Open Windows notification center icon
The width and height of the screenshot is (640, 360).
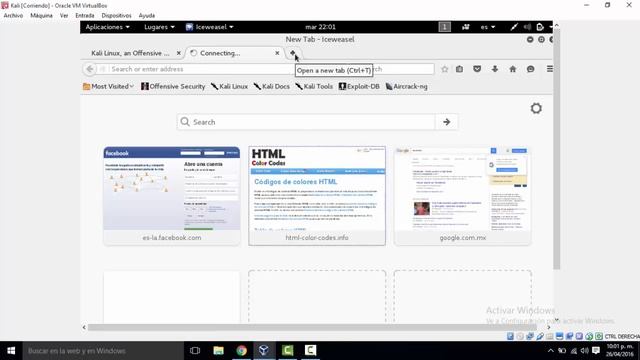596,351
